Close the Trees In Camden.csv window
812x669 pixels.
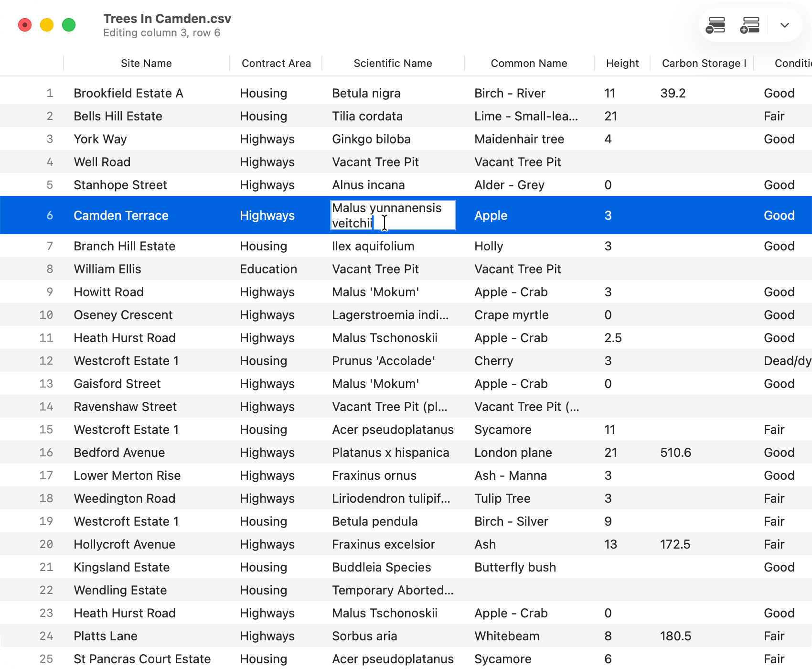point(25,25)
